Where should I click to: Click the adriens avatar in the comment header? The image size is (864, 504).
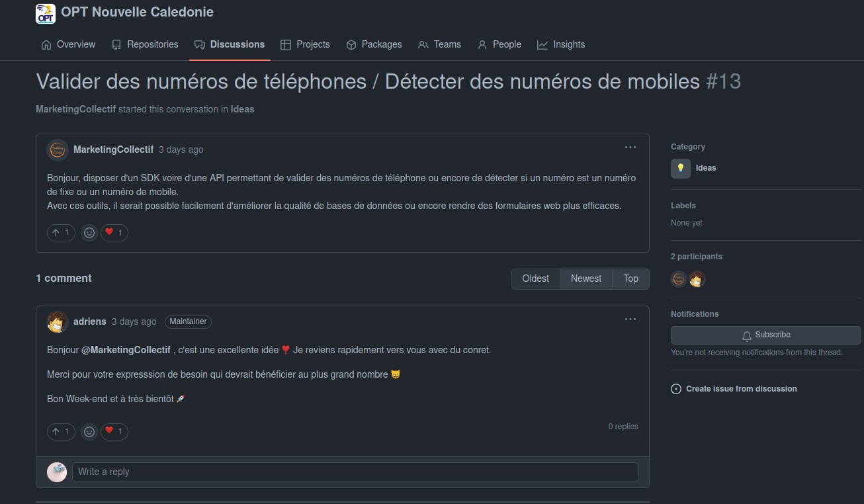tap(58, 322)
